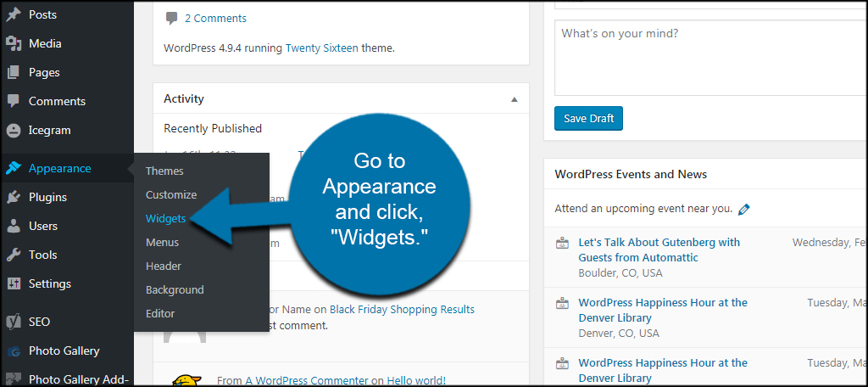Edit event location with pencil icon
Image resolution: width=868 pixels, height=387 pixels.
point(744,209)
